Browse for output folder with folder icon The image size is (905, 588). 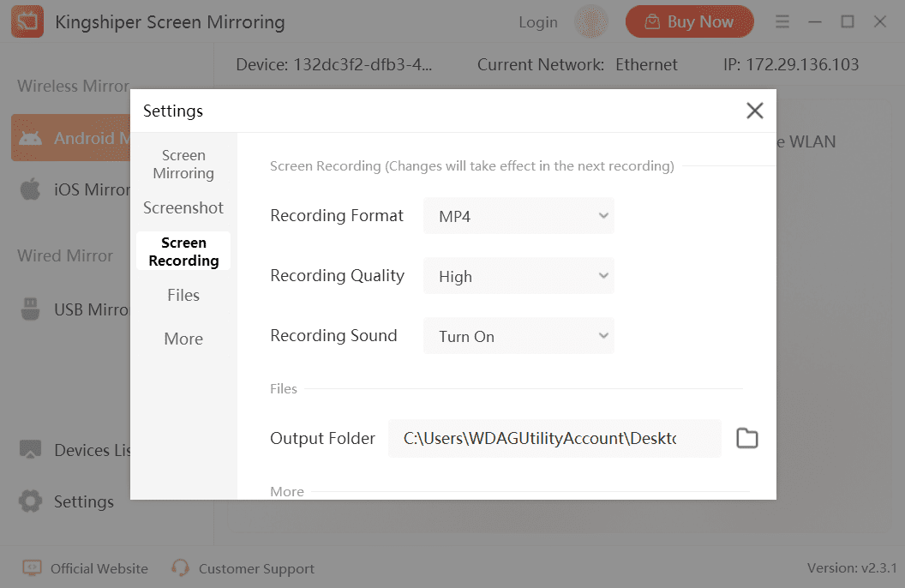click(746, 438)
